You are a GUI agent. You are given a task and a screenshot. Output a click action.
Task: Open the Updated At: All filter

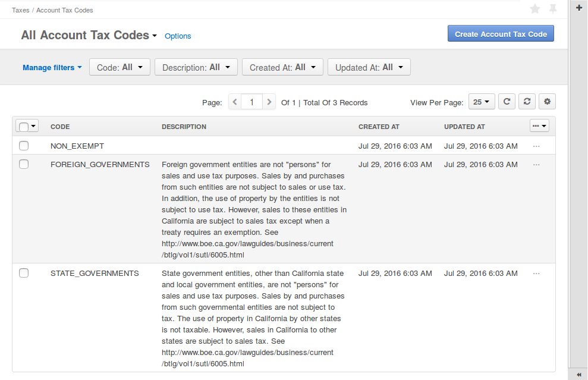[x=369, y=67]
